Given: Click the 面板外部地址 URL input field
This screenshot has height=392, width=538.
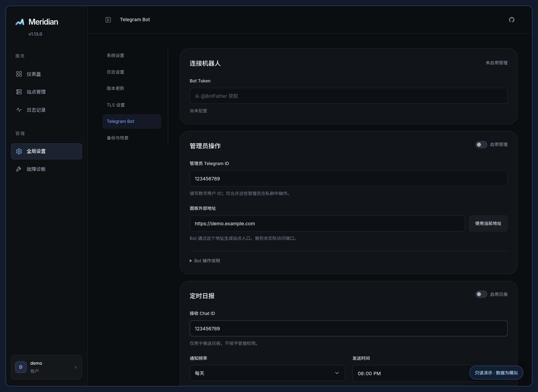Looking at the screenshot, I should pyautogui.click(x=327, y=223).
